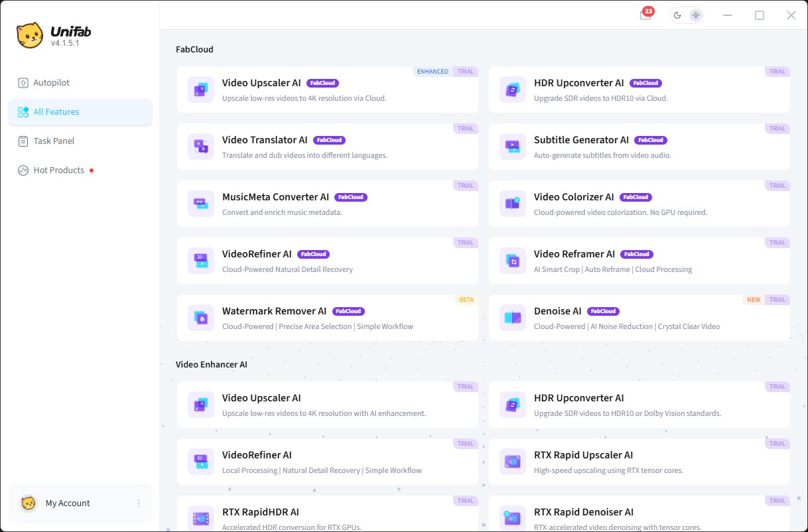
Task: Click Video Enhancer Video Upscaler AI icon
Action: pos(200,405)
